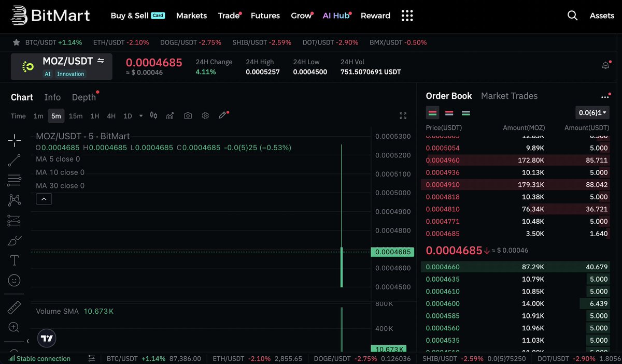The width and height of the screenshot is (622, 364).
Task: Open BTC/USDT in top ticker bar
Action: point(53,42)
